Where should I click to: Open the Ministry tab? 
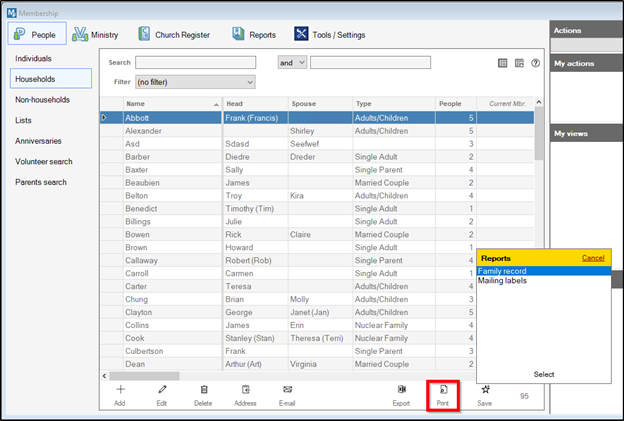[x=96, y=35]
